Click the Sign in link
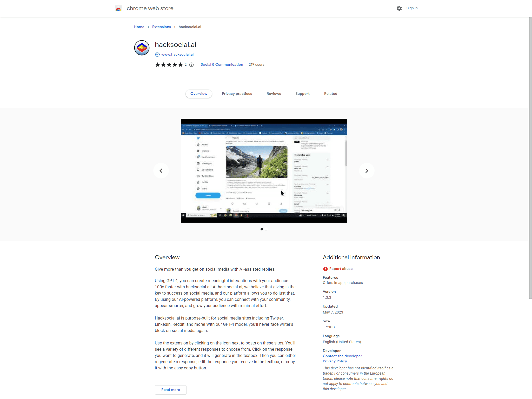Image resolution: width=532 pixels, height=399 pixels. point(412,8)
